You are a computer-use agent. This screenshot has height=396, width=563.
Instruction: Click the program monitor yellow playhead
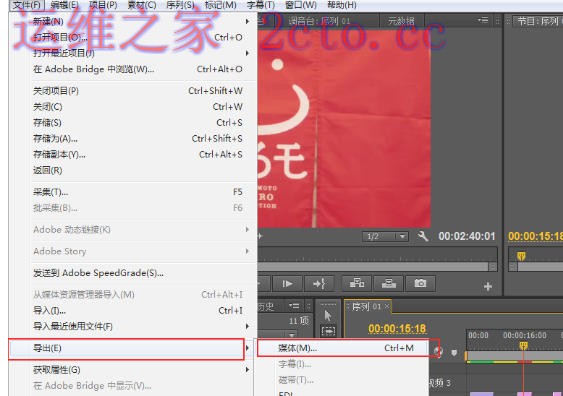click(x=521, y=256)
